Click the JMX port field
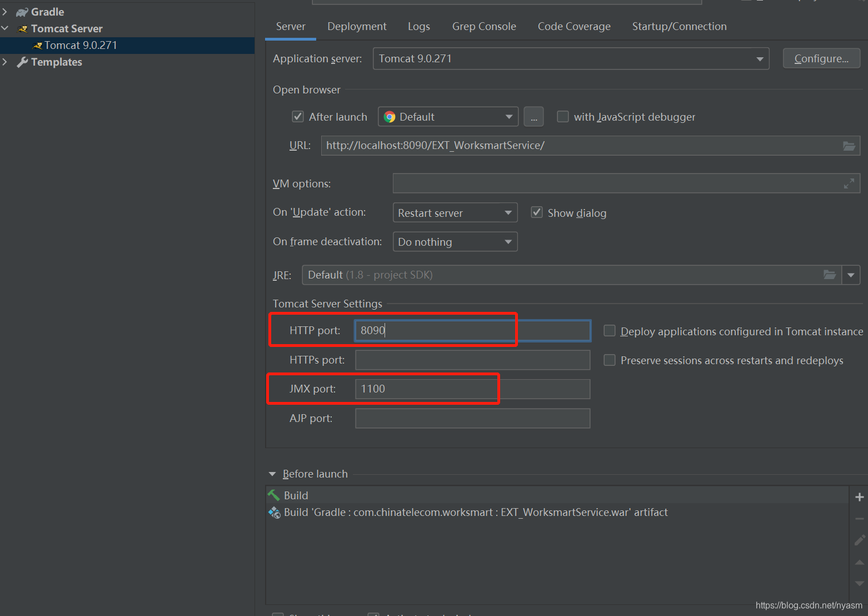Image resolution: width=868 pixels, height=616 pixels. click(x=472, y=389)
